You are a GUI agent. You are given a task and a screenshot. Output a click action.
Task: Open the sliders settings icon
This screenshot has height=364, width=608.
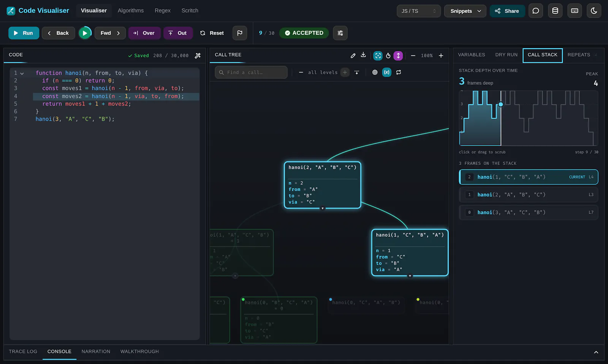pos(340,33)
